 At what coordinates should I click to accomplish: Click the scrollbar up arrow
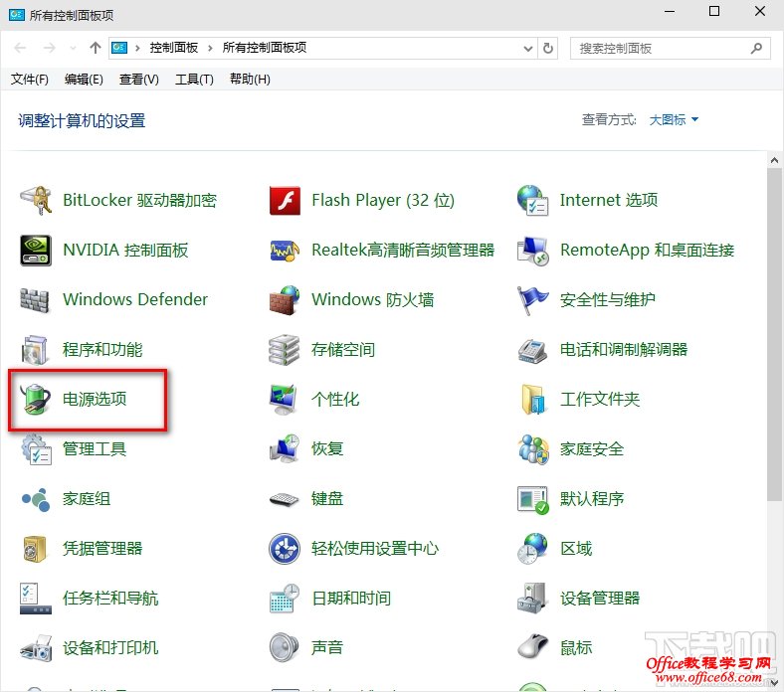click(774, 160)
